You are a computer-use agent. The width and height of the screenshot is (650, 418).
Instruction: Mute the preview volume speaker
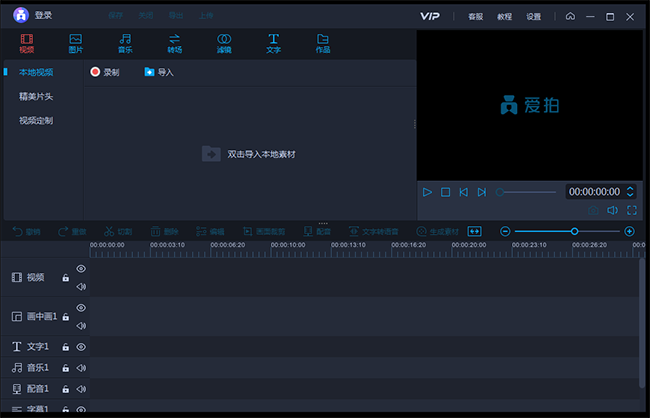[612, 210]
